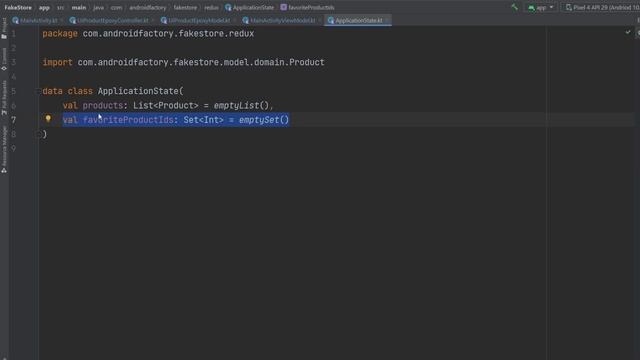Open the Project tool window

(4, 29)
